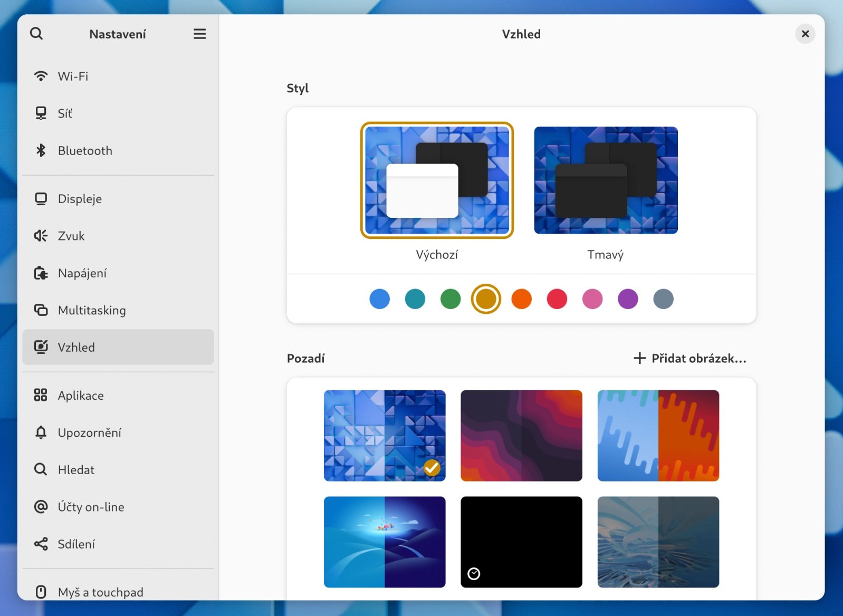Close the Nastavení window
Viewport: 843px width, 616px height.
pyautogui.click(x=805, y=34)
